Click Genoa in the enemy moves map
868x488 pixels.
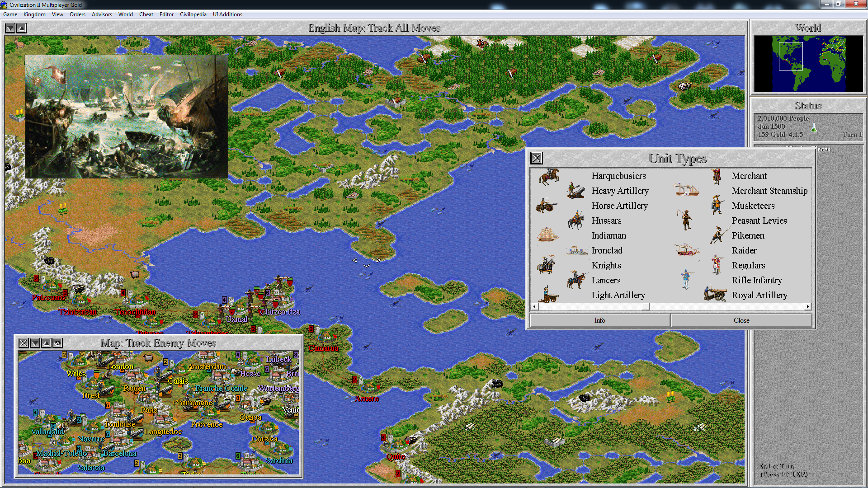250,417
